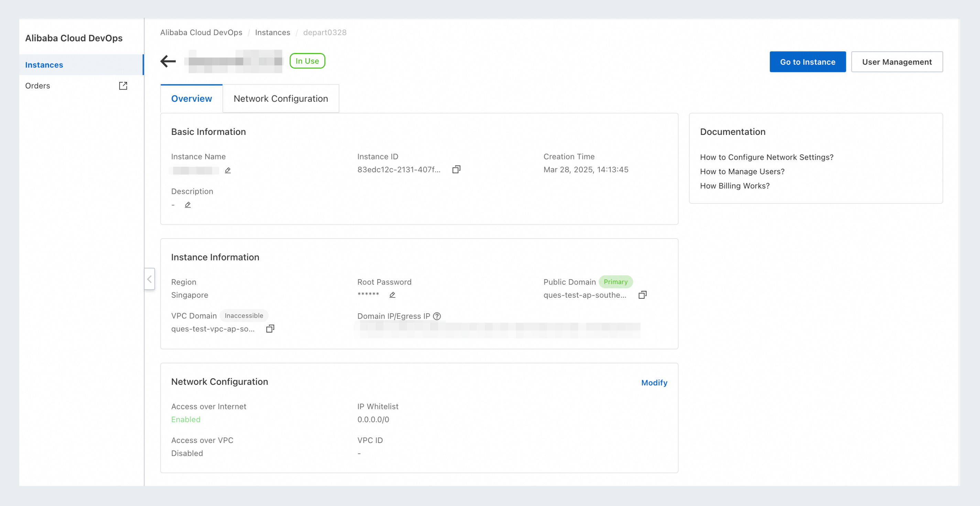
Task: Select the Overview tab
Action: tap(192, 98)
